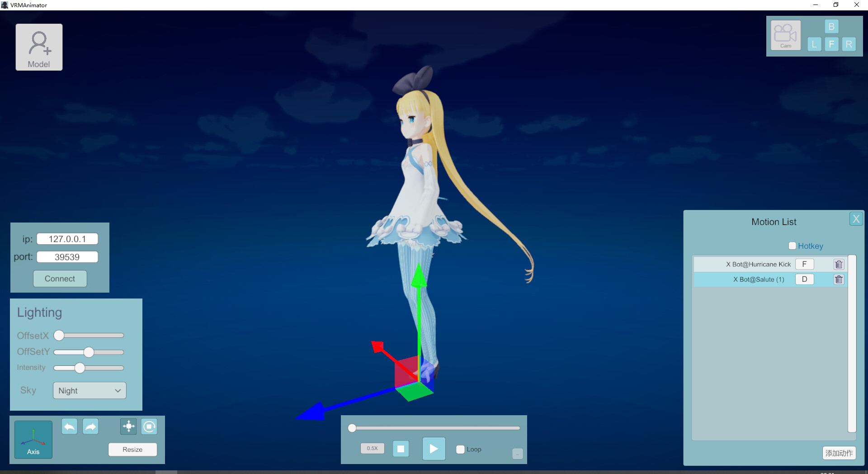Switch to the F front camera view
The image size is (868, 474).
pyautogui.click(x=832, y=44)
